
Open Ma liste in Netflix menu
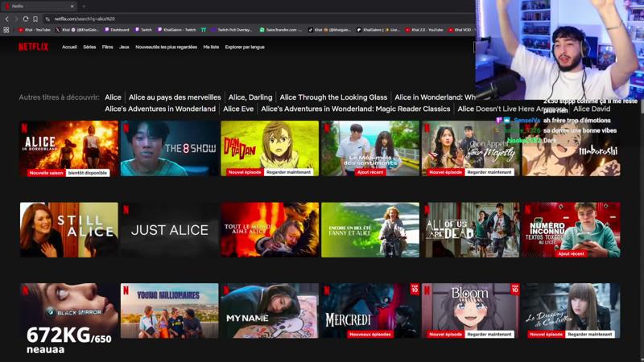211,47
